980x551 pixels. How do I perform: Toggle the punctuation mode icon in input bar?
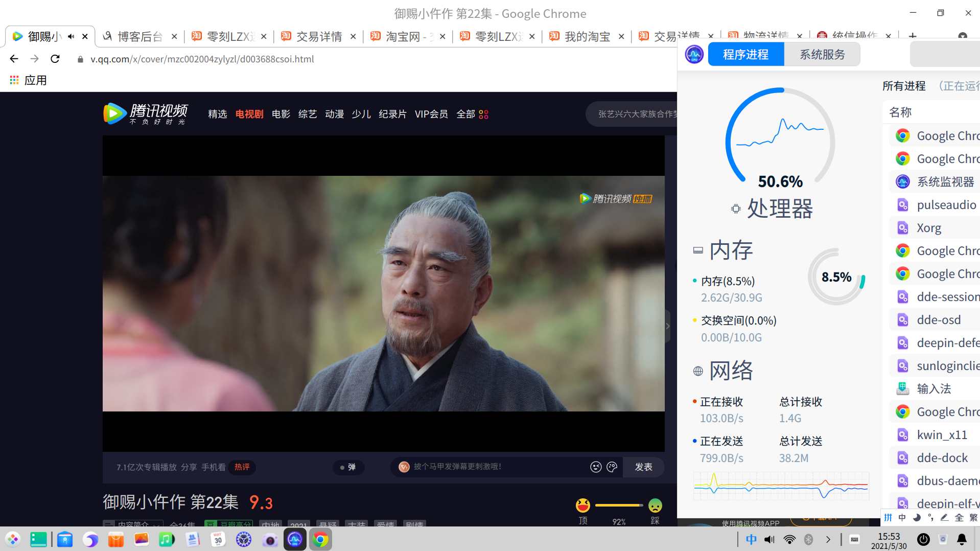(x=930, y=517)
